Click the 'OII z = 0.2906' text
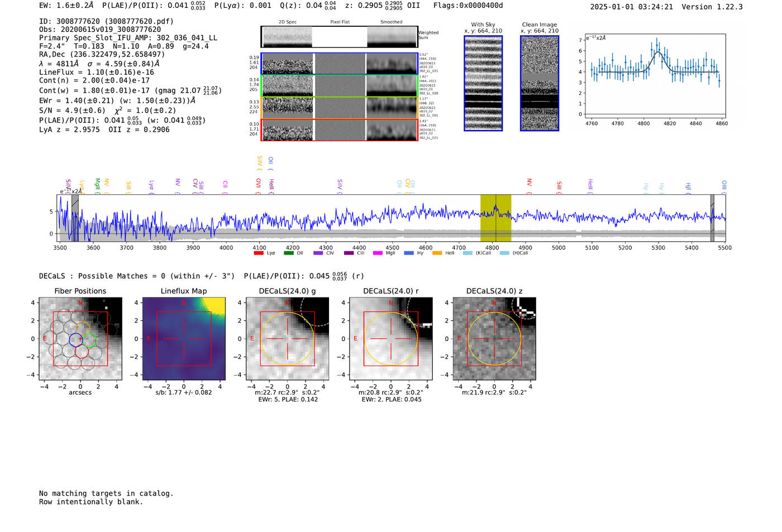Screen dimensions: 782x532 point(139,130)
